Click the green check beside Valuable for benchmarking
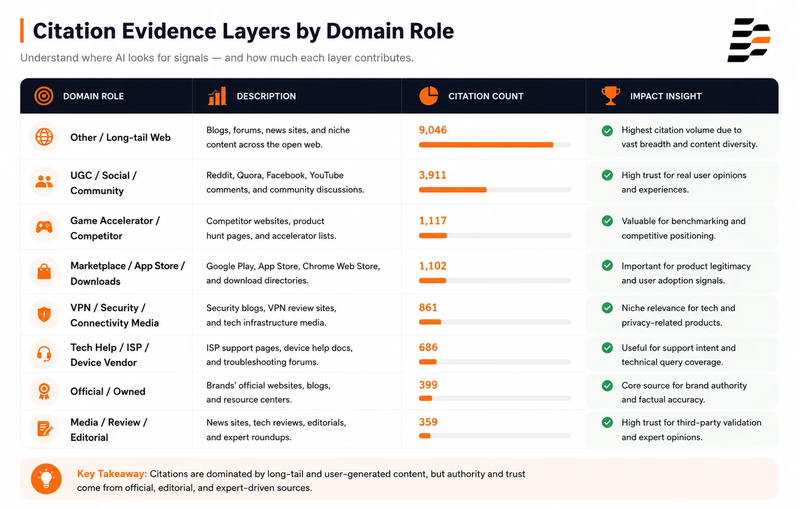This screenshot has height=509, width=800. click(607, 221)
